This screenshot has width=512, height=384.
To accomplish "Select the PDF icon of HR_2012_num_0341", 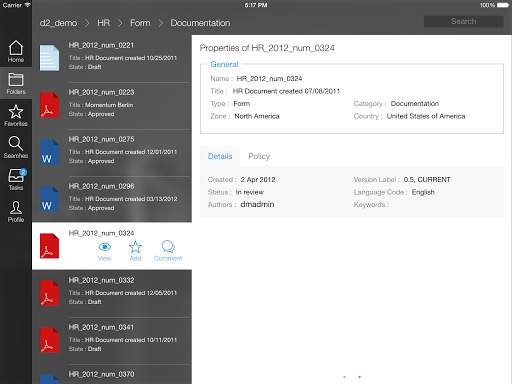I will [49, 340].
